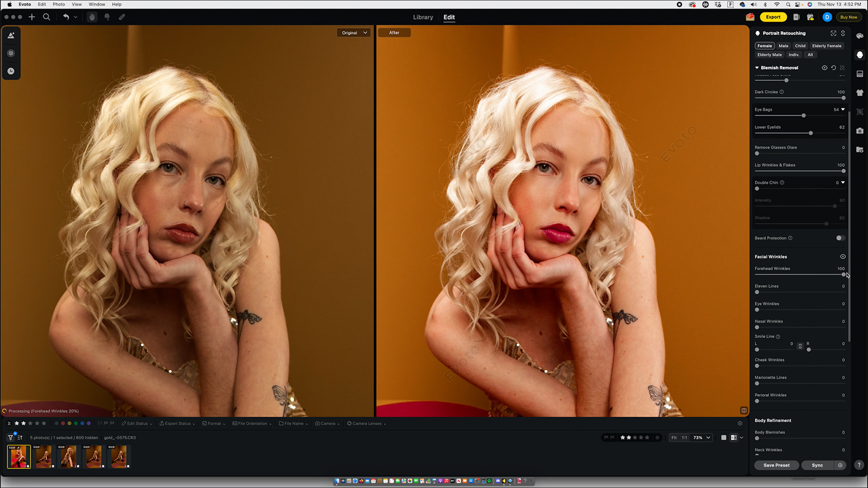Toggle Blemish Removal preview with the eye icon

click(x=825, y=67)
